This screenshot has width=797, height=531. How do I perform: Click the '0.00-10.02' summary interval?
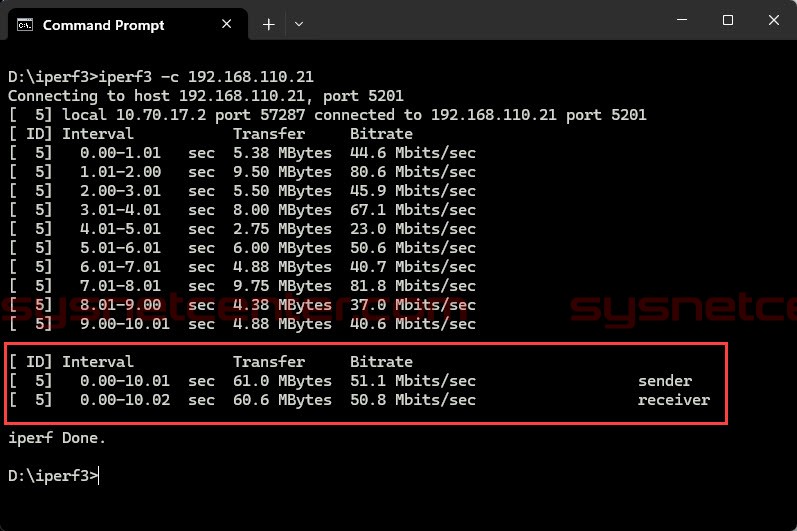[x=125, y=400]
